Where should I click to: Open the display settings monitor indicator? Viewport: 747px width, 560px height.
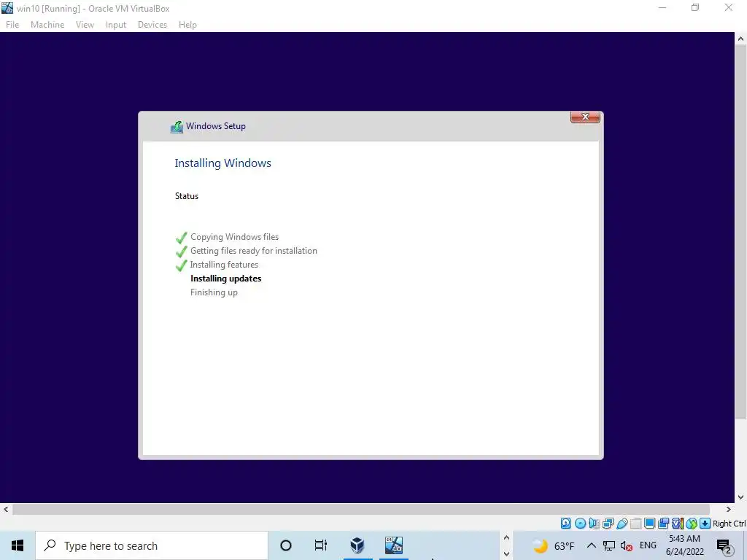pos(649,524)
